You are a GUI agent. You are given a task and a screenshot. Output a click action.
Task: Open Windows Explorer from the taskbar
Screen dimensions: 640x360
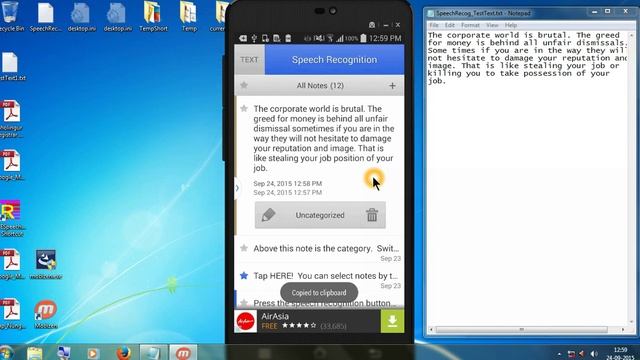(35, 353)
